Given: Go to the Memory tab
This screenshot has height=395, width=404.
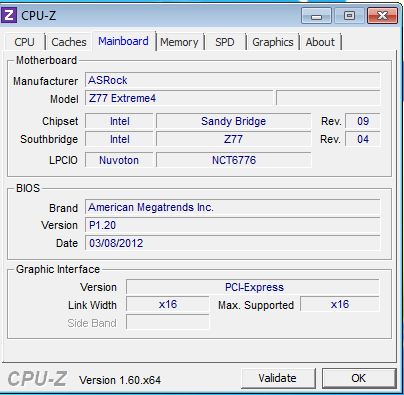Looking at the screenshot, I should [179, 42].
